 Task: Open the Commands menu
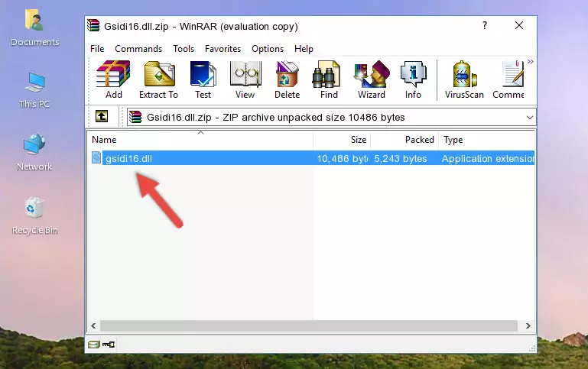click(138, 49)
